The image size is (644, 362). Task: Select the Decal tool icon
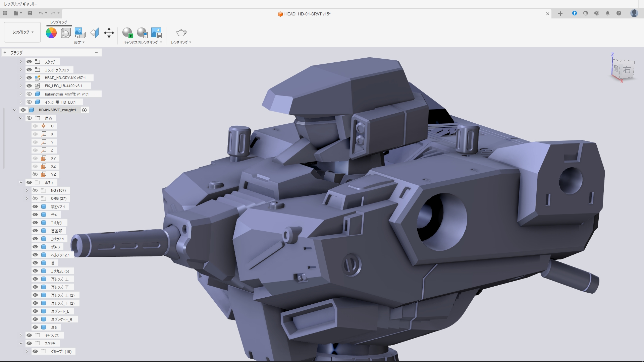point(80,33)
